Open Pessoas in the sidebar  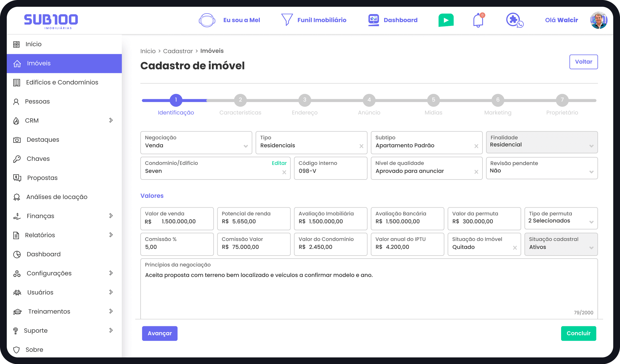tap(64, 101)
